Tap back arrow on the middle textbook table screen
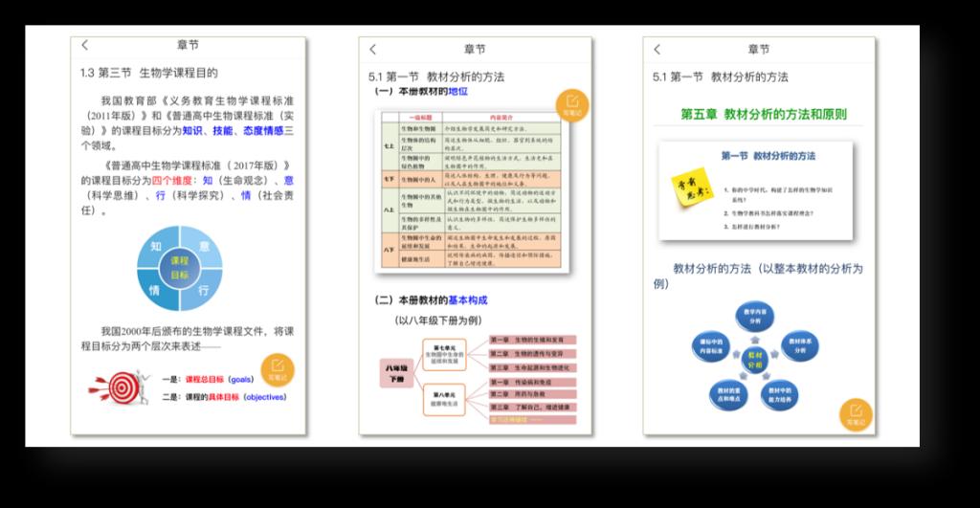This screenshot has height=508, width=980. tap(373, 50)
